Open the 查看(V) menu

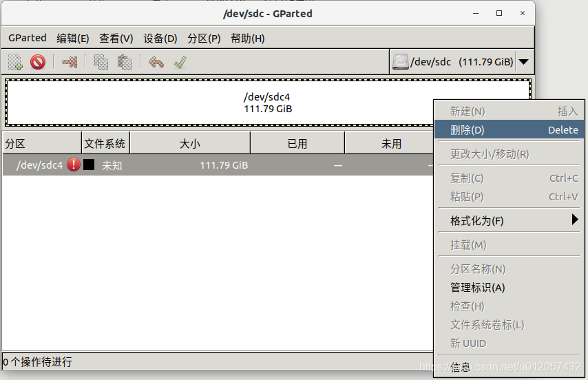coord(116,39)
